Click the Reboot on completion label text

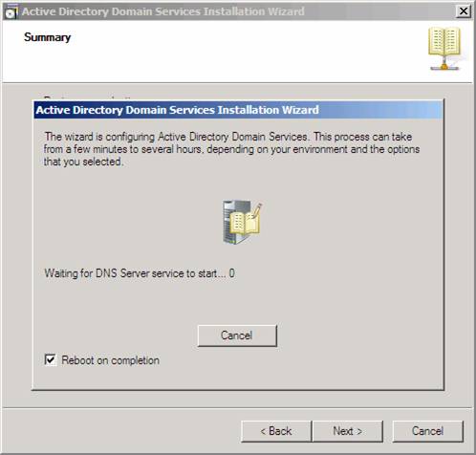[110, 360]
